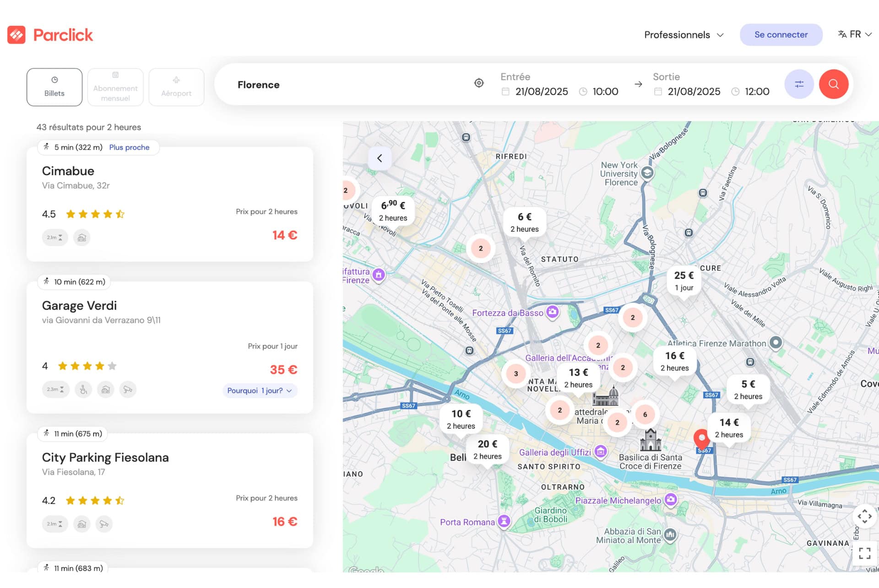The height and width of the screenshot is (588, 879).
Task: Open the filters settings icon
Action: [x=799, y=84]
